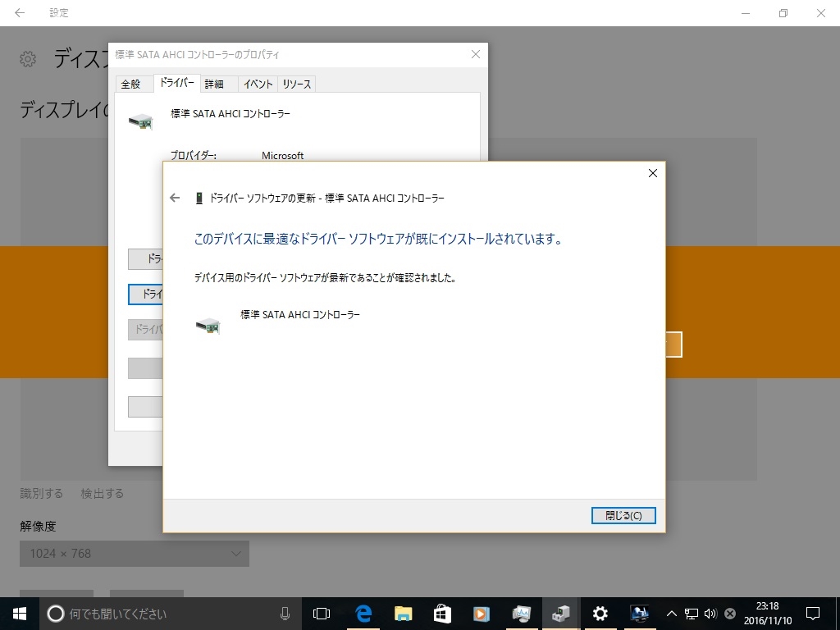Click the controller card icon in the properties dialog
Viewport: 840px width, 630px height.
coord(141,121)
